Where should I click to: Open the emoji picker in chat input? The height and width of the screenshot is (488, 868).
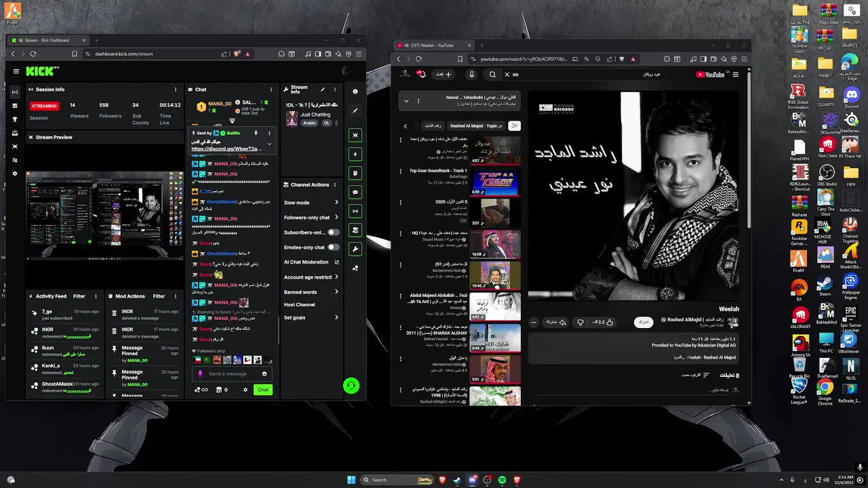264,373
